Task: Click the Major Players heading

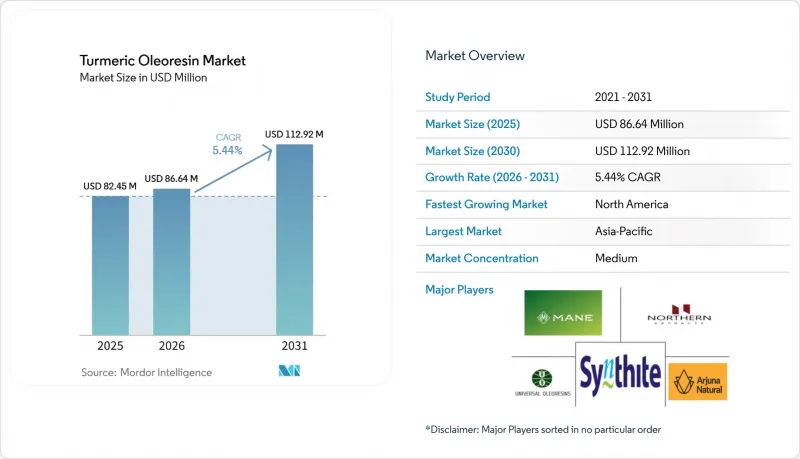Action: pos(459,290)
